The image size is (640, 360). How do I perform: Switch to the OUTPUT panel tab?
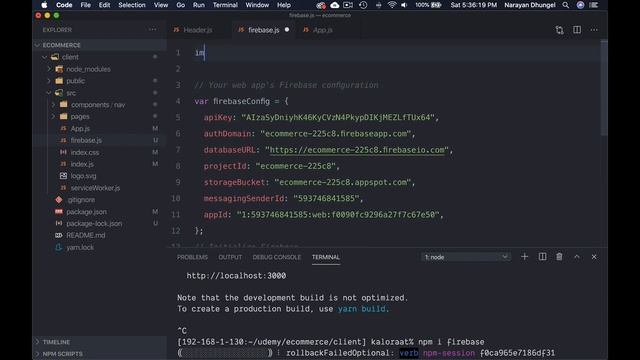coord(230,257)
